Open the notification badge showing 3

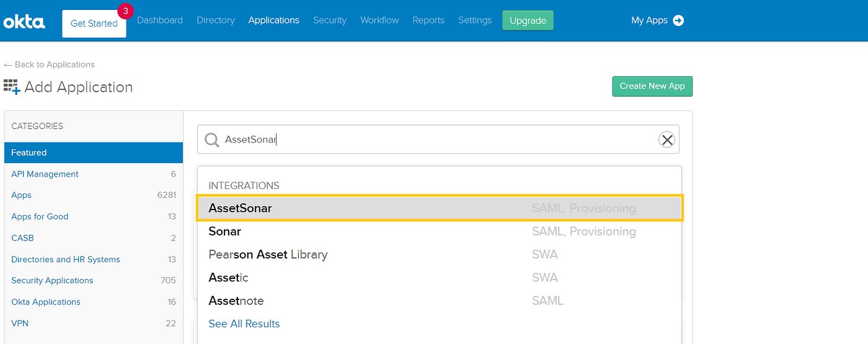pyautogui.click(x=125, y=11)
